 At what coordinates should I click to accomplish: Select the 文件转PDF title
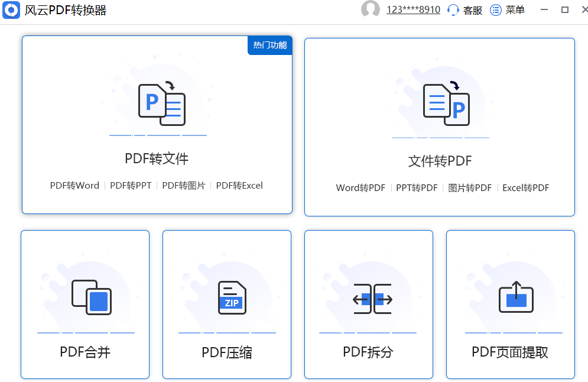[x=440, y=161]
